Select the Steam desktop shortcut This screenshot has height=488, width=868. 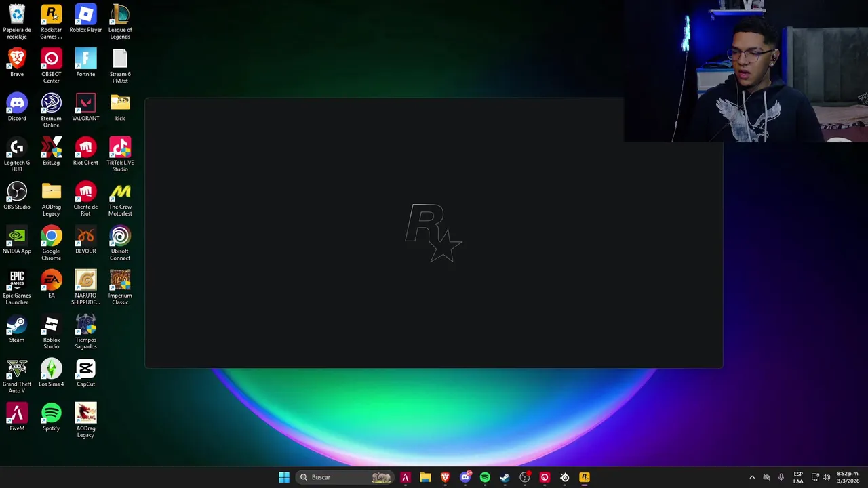click(x=17, y=329)
